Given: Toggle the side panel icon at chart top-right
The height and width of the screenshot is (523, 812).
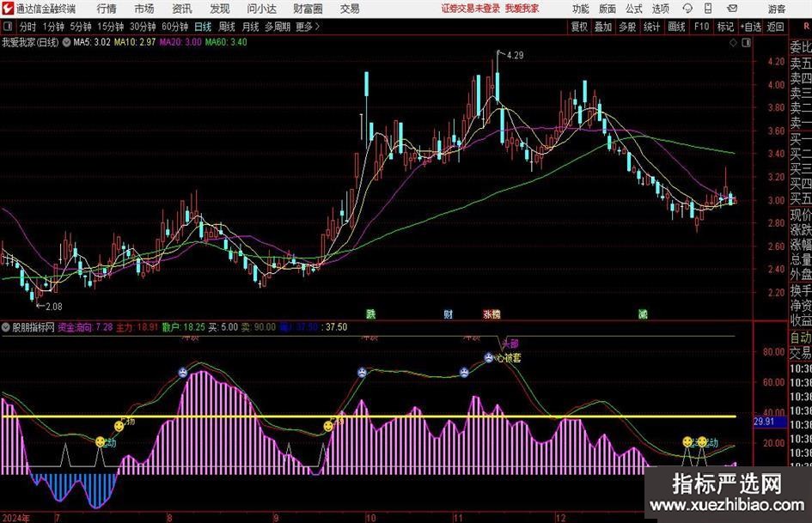Looking at the screenshot, I should coord(746,43).
